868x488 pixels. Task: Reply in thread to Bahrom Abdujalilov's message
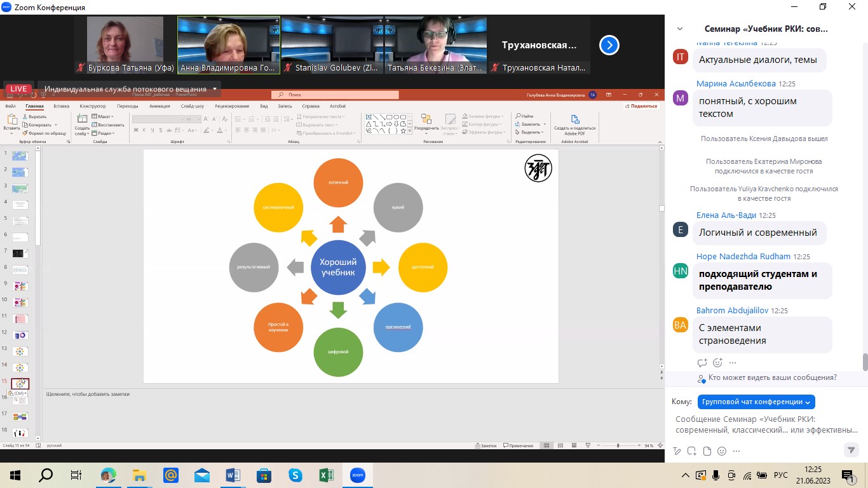(702, 363)
